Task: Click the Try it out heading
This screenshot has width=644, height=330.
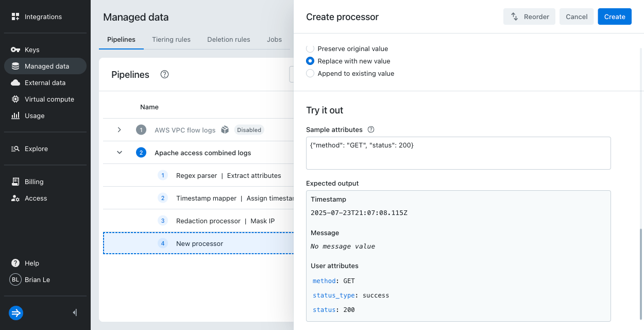Action: click(x=325, y=110)
